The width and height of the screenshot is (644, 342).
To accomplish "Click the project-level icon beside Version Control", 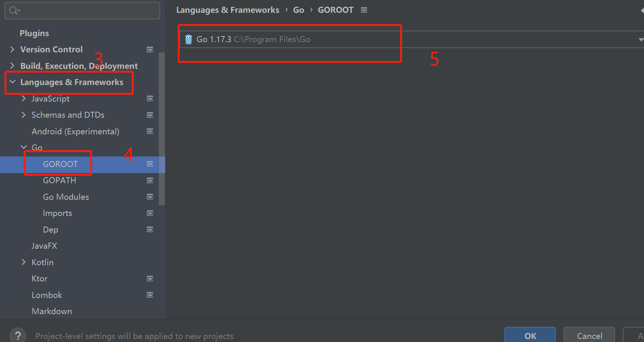I will click(150, 50).
